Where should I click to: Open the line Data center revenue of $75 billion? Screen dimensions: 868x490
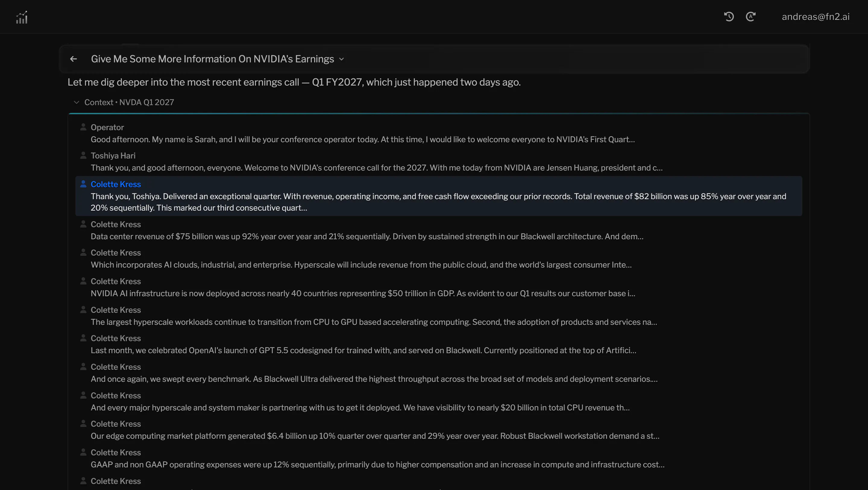point(367,237)
